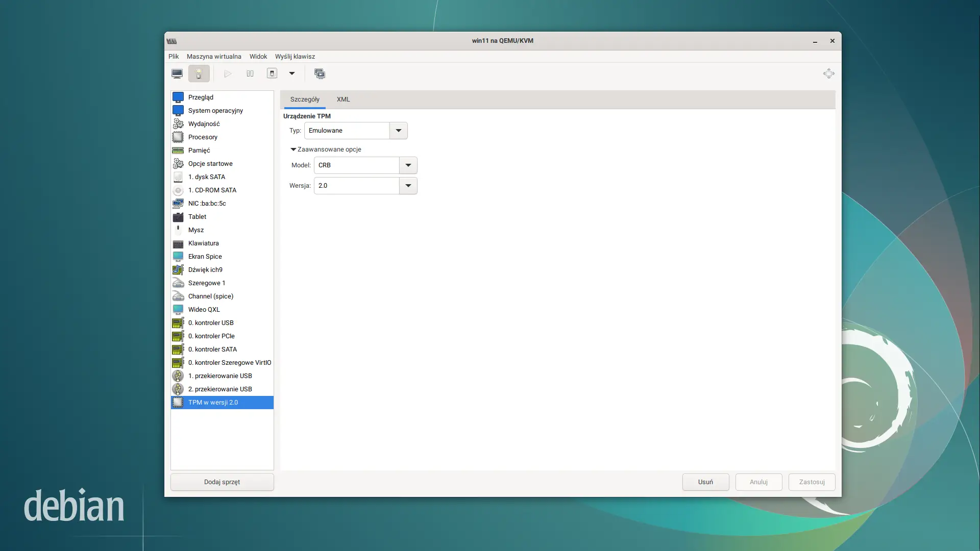The height and width of the screenshot is (551, 980).
Task: Open the Model dropdown showing CRB
Action: [x=365, y=165]
